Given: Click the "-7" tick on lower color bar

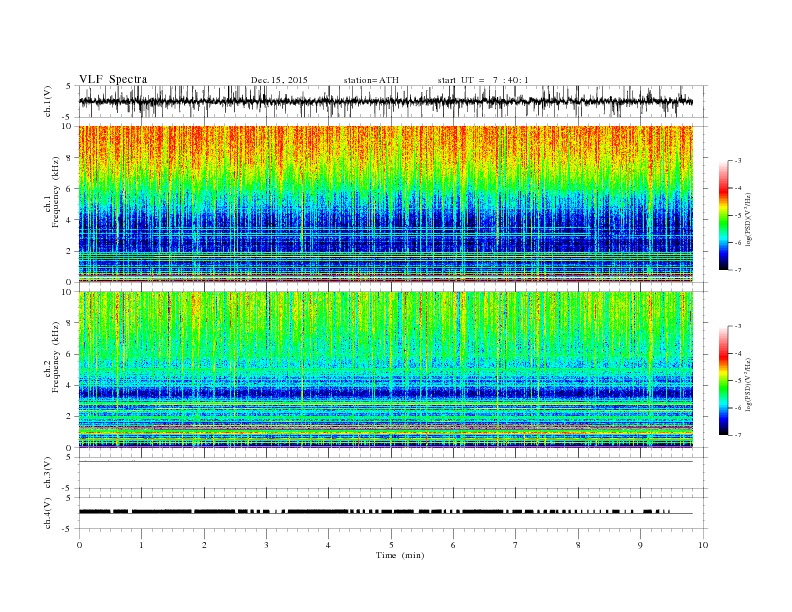Looking at the screenshot, I should [x=737, y=435].
